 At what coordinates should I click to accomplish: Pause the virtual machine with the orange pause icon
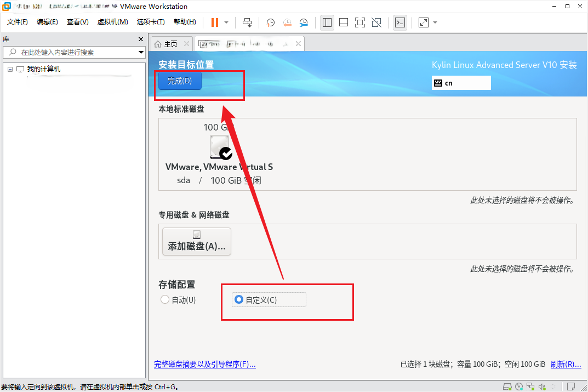point(214,22)
